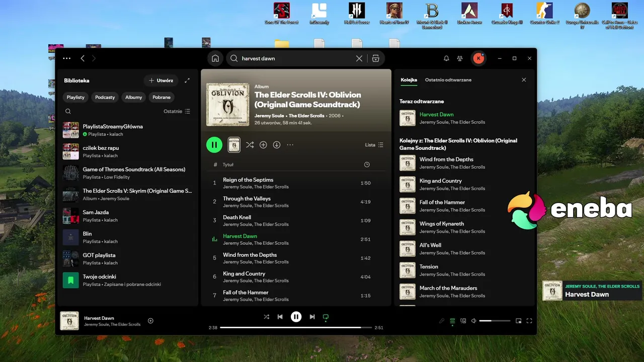Image resolution: width=644 pixels, height=362 pixels.
Task: Select the Kolejka tab
Action: tap(409, 80)
